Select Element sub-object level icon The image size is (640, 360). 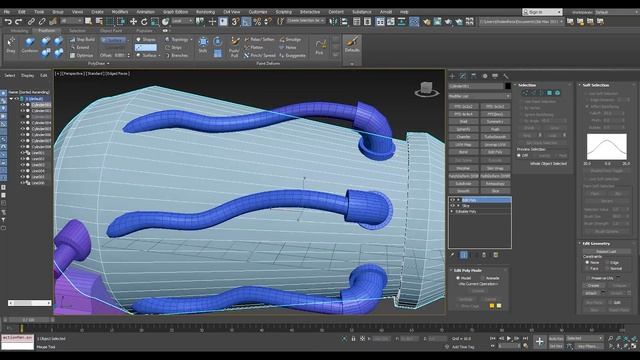coord(558,93)
